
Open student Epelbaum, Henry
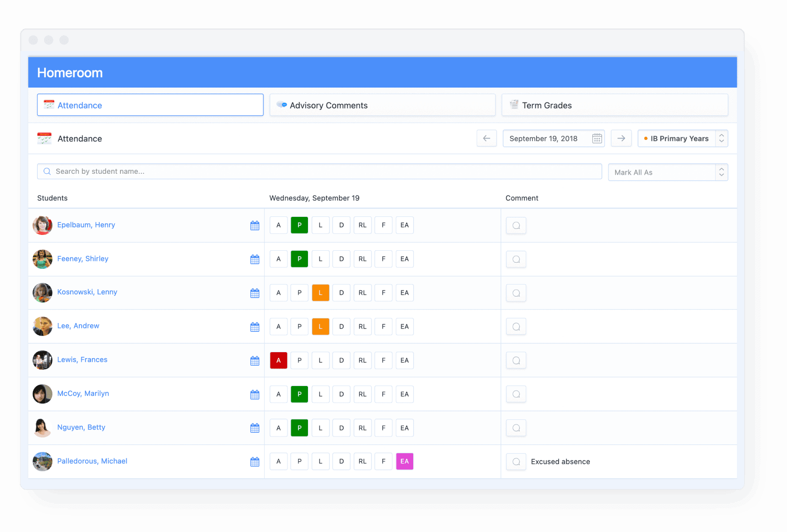coord(86,225)
